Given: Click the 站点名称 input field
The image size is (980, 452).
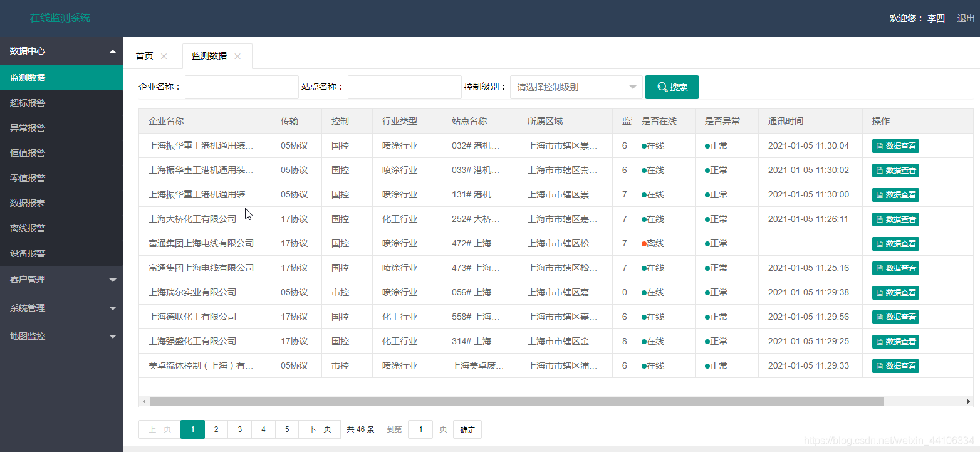Looking at the screenshot, I should 404,87.
